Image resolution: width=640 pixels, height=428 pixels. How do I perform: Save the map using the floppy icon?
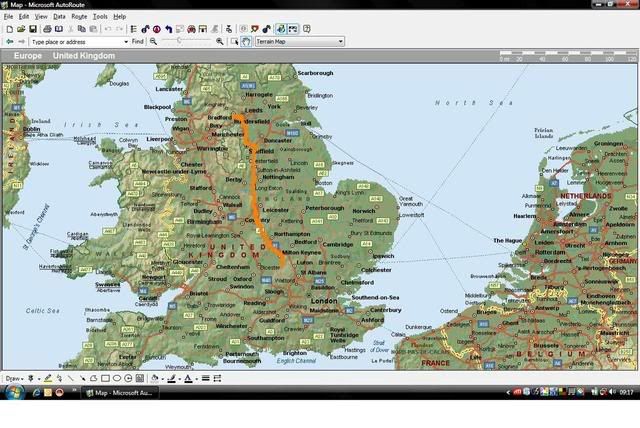pyautogui.click(x=33, y=29)
